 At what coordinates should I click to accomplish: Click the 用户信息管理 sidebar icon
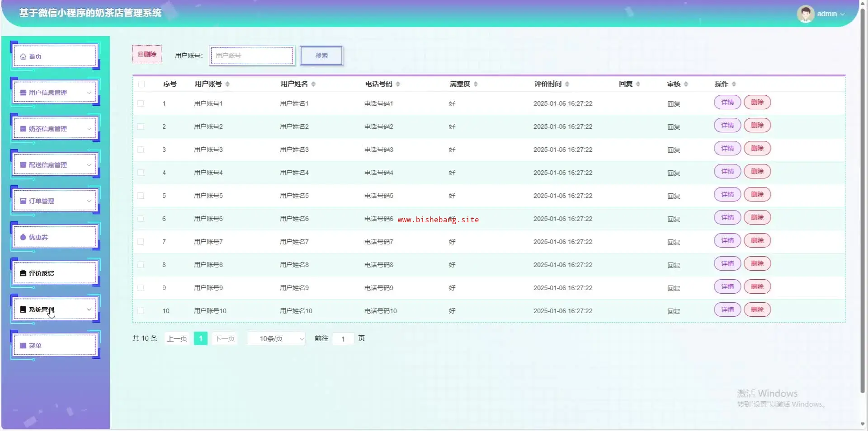click(23, 93)
